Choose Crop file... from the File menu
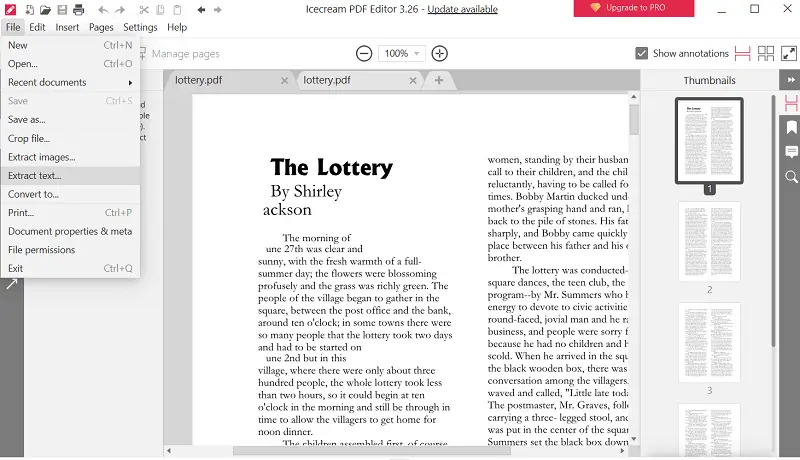The height and width of the screenshot is (460, 800). pyautogui.click(x=70, y=139)
